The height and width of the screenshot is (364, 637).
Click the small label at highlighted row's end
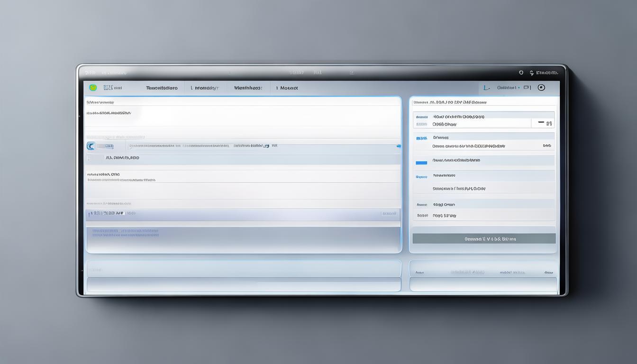pos(389,214)
